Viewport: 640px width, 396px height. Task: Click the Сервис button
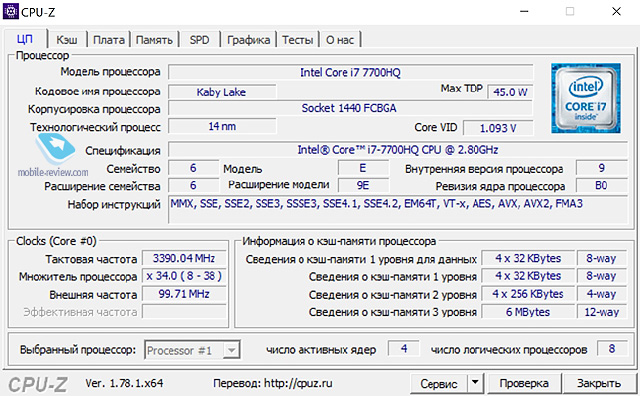tap(439, 384)
